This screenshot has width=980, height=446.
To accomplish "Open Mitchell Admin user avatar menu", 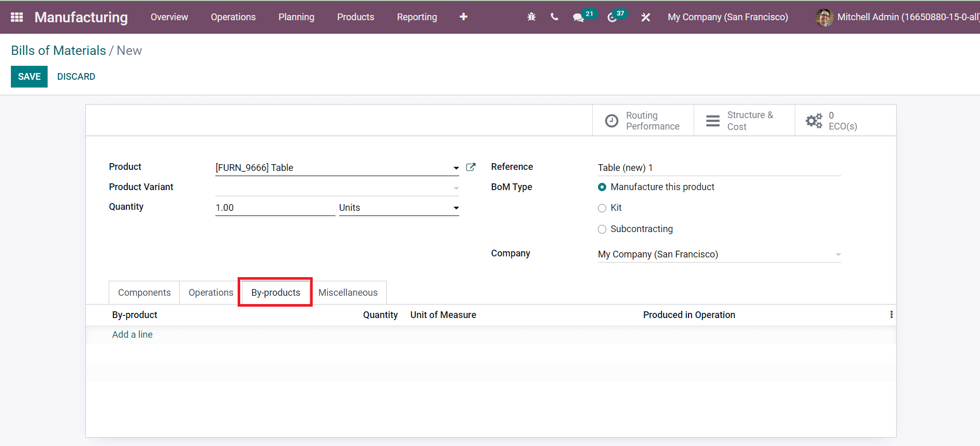I will (824, 17).
